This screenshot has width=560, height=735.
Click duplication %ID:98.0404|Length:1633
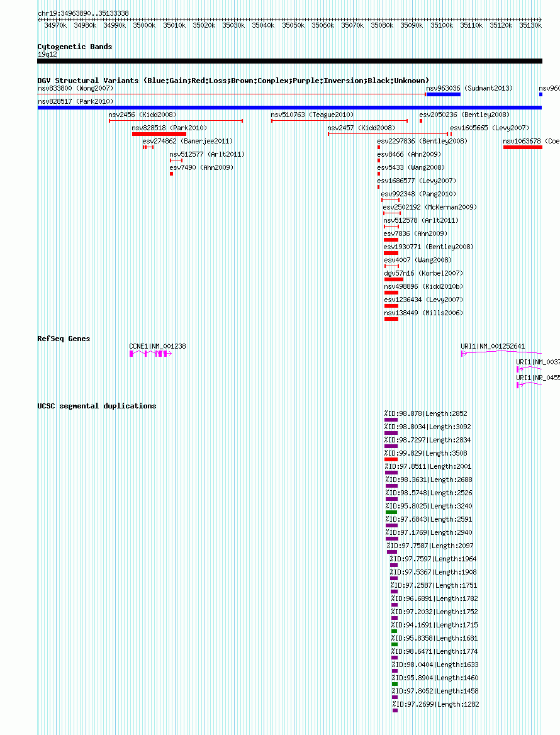(x=435, y=665)
